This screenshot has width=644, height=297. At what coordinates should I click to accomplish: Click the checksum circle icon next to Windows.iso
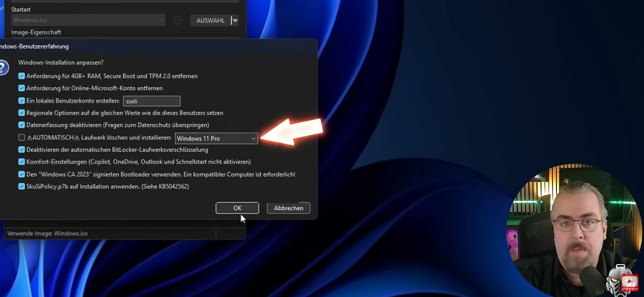tap(178, 20)
